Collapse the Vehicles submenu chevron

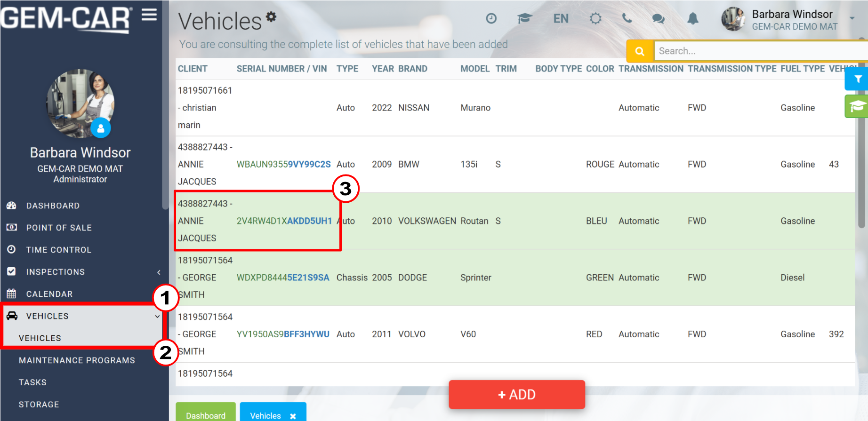point(157,316)
